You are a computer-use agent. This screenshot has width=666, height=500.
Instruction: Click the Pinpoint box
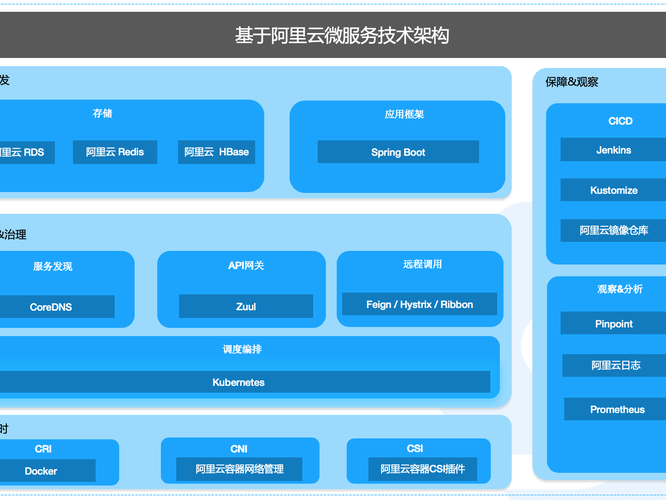pyautogui.click(x=613, y=324)
